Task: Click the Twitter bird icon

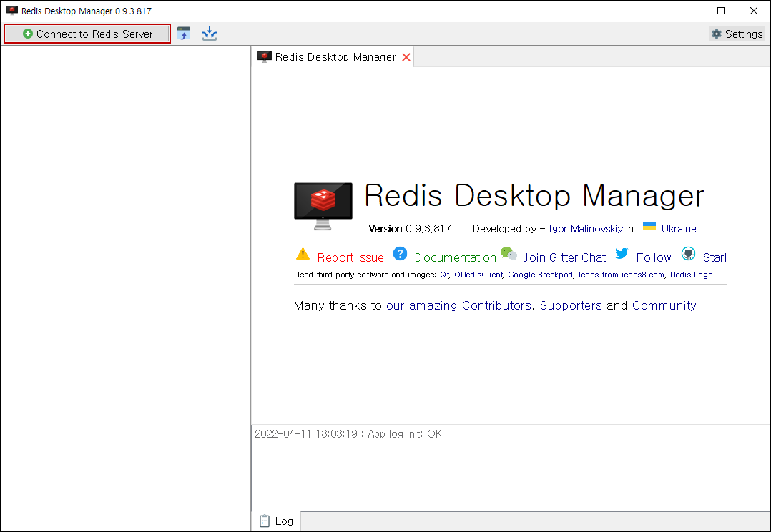Action: point(622,252)
